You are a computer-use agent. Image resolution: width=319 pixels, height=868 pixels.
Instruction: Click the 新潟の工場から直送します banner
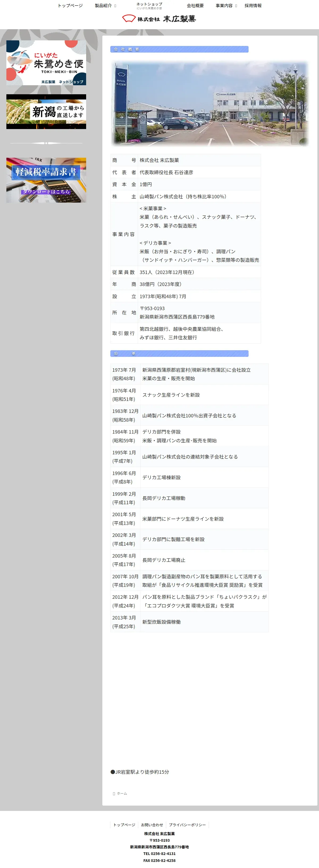point(46,112)
